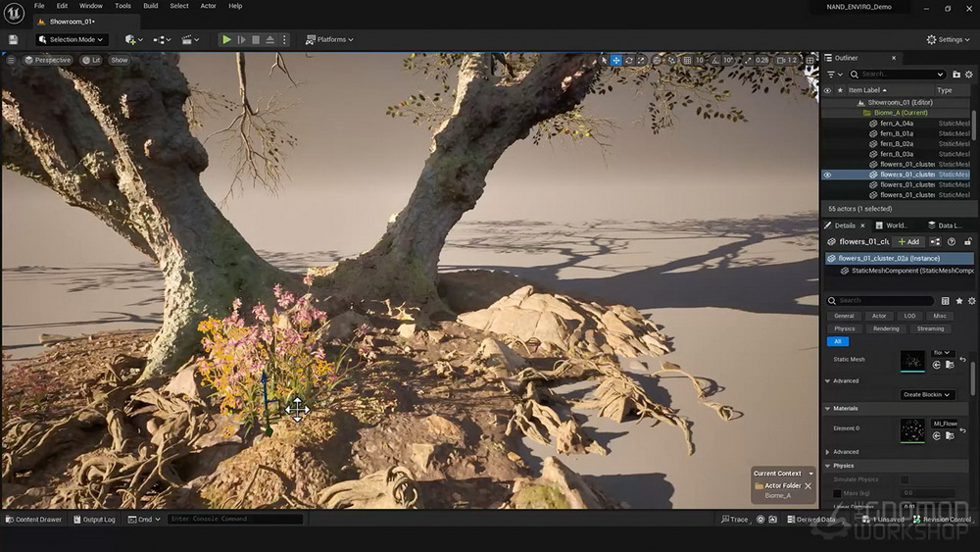Toggle Simulate Physics checkbox
This screenshot has width=980, height=552.
(x=905, y=479)
